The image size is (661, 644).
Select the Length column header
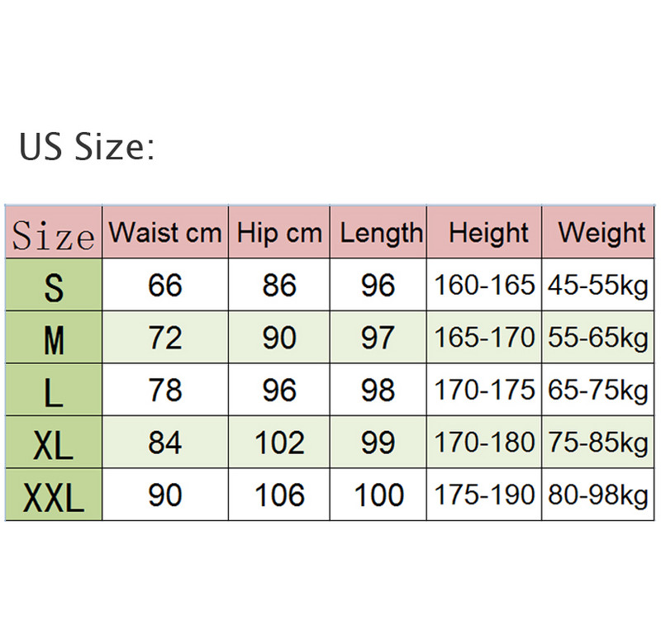click(380, 233)
